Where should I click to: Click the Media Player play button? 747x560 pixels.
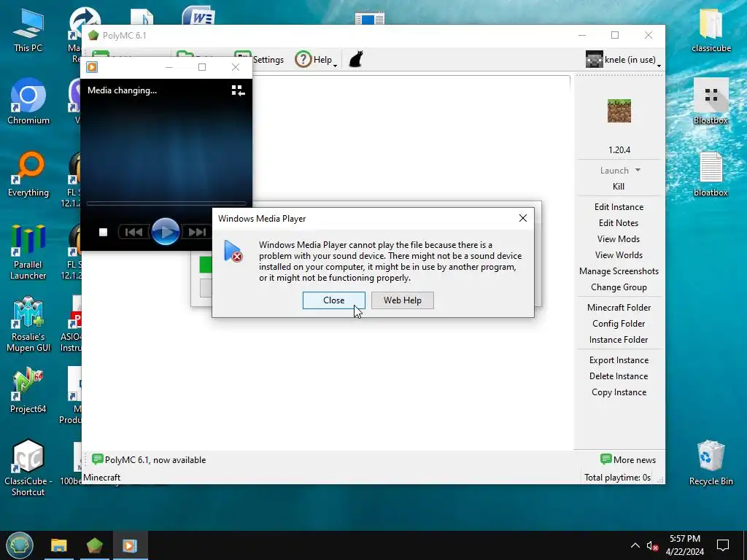point(166,232)
